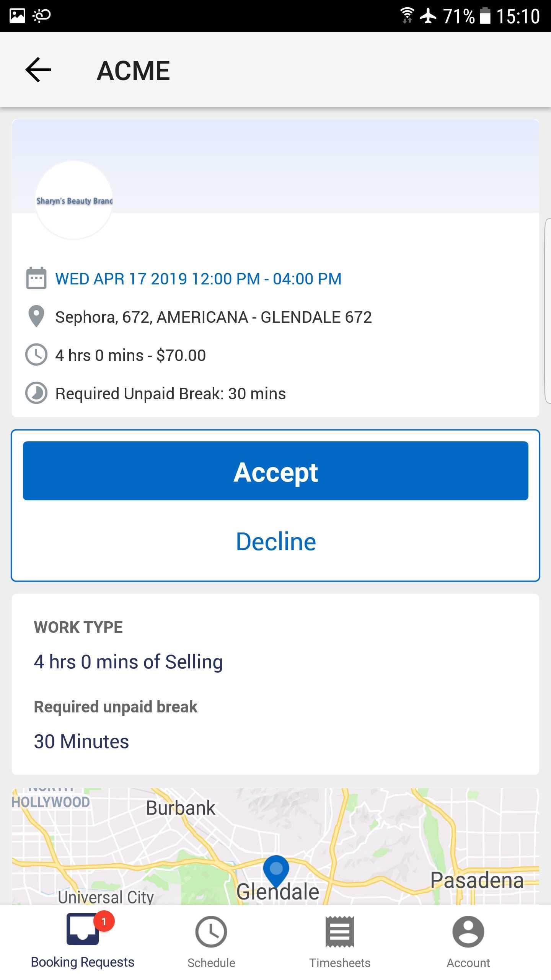Tap the calendar icon beside the date

pos(36,278)
